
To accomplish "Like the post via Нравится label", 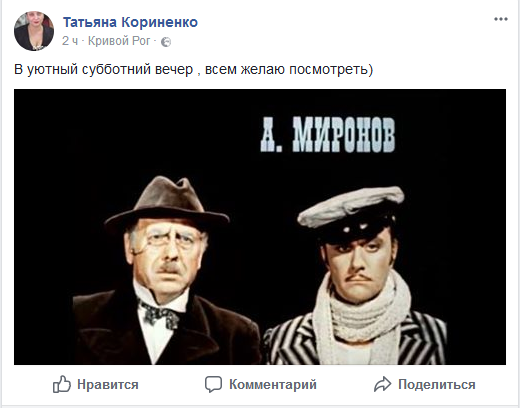I will [108, 385].
